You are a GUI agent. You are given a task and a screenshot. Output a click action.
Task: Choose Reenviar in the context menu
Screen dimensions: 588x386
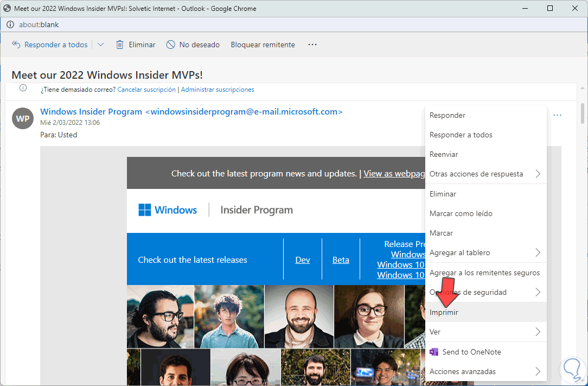444,154
